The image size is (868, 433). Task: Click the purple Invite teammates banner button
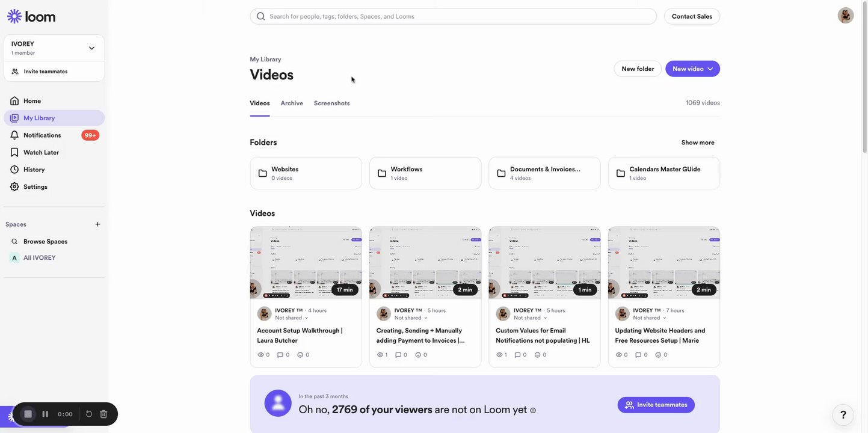(656, 405)
